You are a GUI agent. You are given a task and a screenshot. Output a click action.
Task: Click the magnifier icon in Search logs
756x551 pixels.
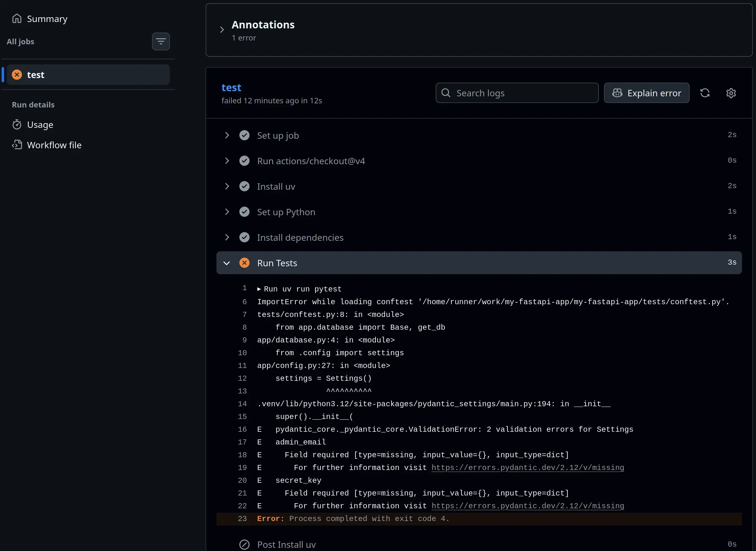click(x=446, y=93)
